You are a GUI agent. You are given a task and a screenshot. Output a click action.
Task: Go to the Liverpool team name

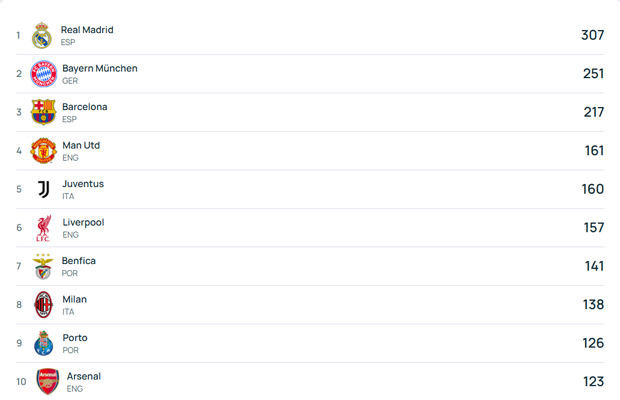[83, 222]
